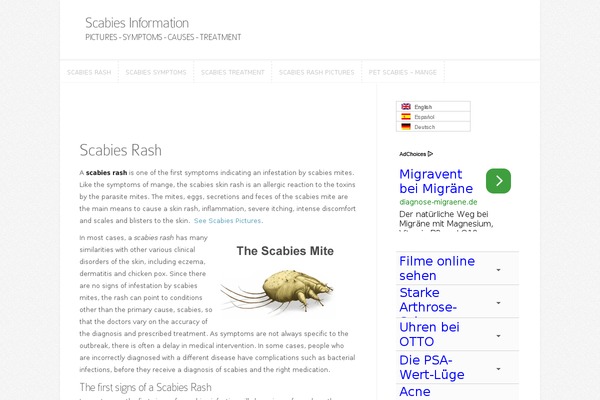Open the Scabies Symptoms menu item
Screen dimensions: 600x400
click(156, 72)
